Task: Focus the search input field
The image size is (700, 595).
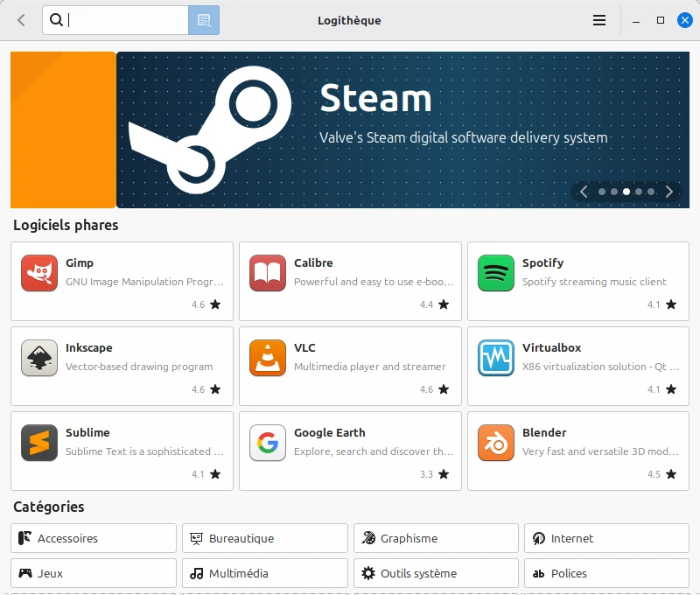Action: 115,20
